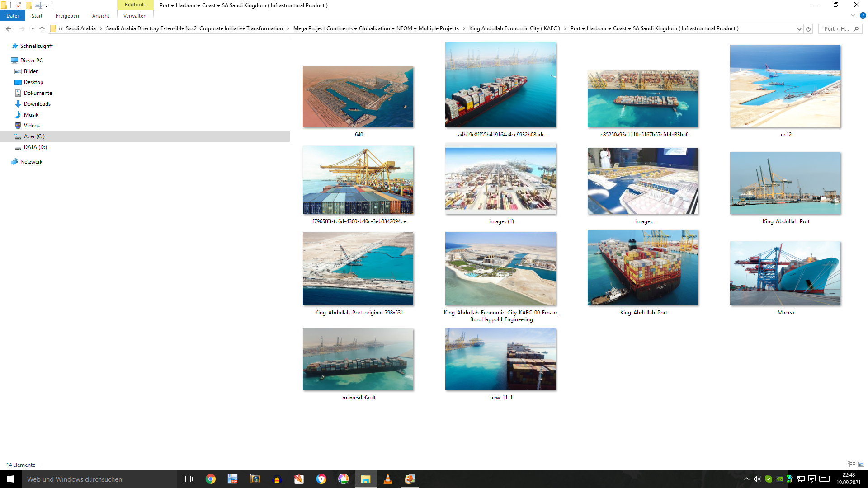Viewport: 868px width, 488px height.
Task: Expand the ribbon chevron
Action: click(853, 15)
